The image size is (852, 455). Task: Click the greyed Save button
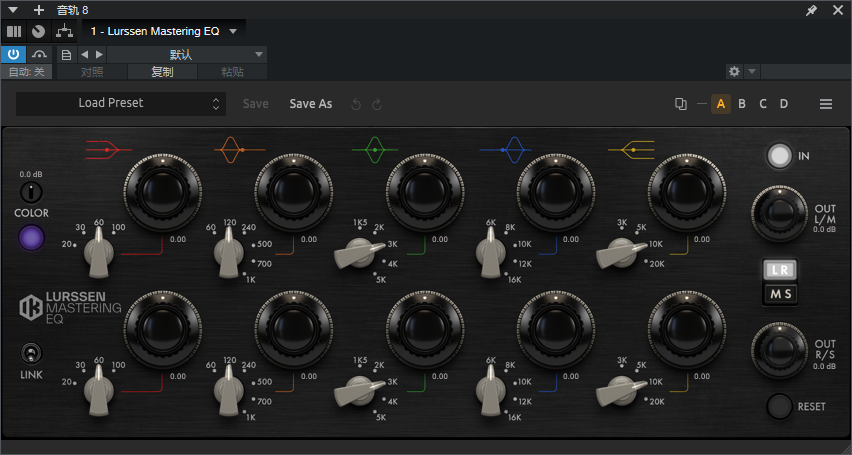255,104
